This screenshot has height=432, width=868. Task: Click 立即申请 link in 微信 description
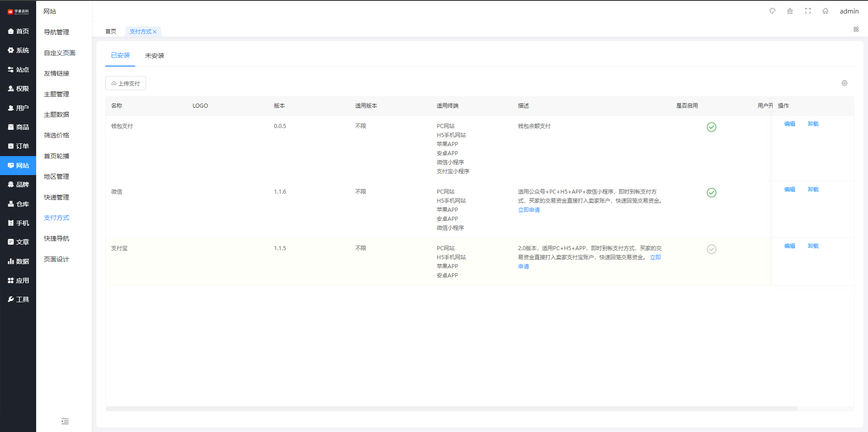tap(529, 210)
